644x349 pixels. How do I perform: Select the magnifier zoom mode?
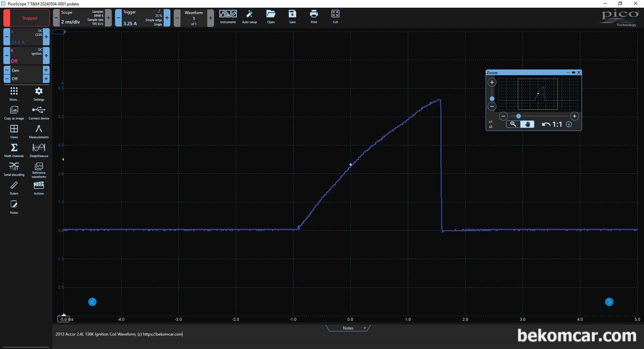tap(513, 124)
